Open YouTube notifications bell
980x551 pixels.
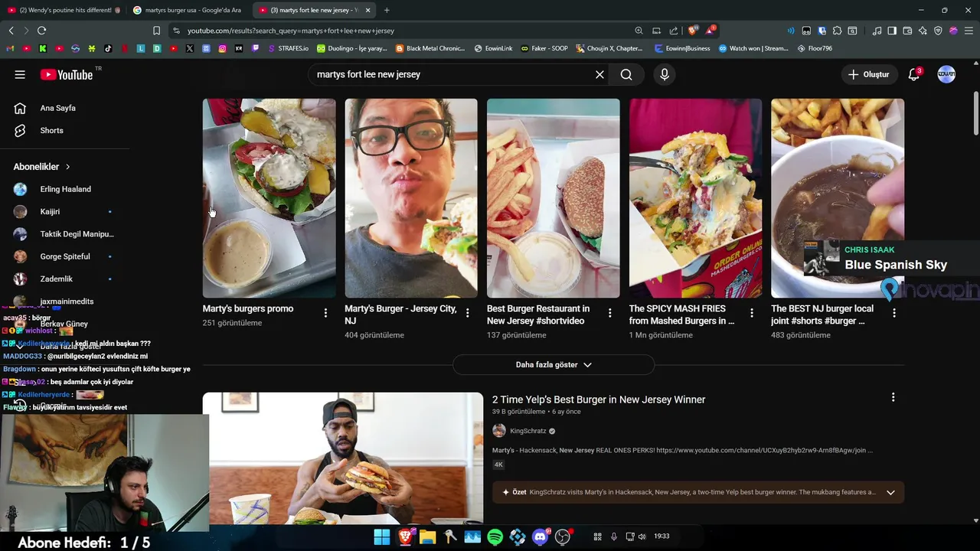(914, 74)
